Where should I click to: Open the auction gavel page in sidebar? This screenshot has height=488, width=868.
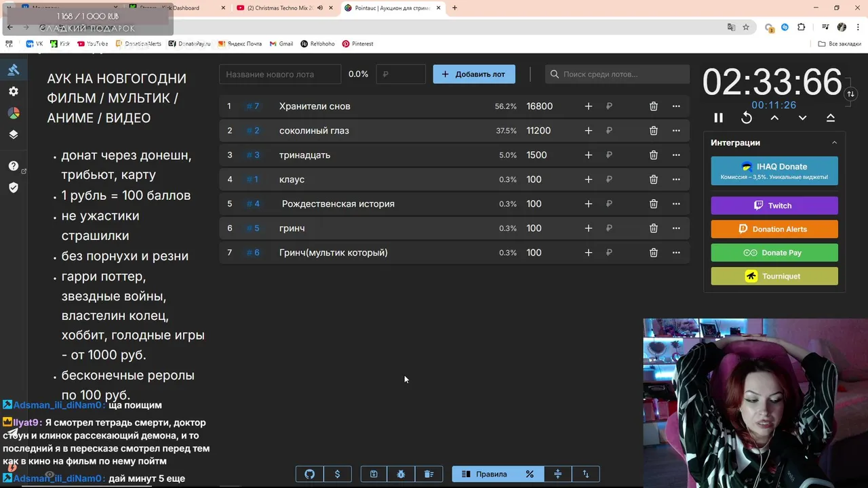click(x=14, y=69)
